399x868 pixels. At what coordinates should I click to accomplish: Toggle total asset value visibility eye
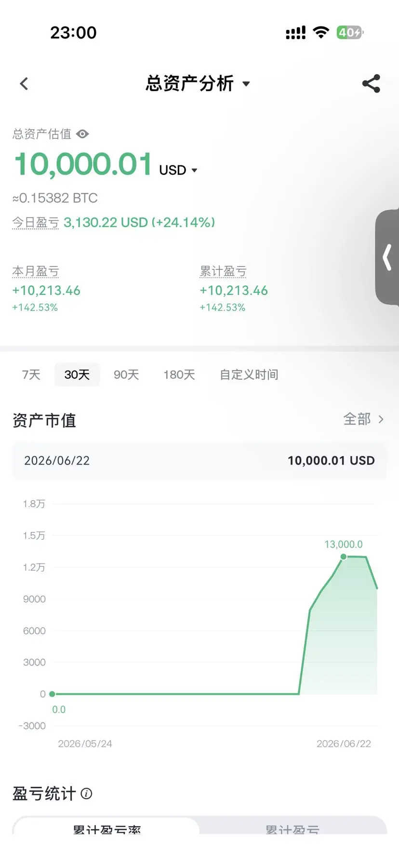tap(82, 134)
